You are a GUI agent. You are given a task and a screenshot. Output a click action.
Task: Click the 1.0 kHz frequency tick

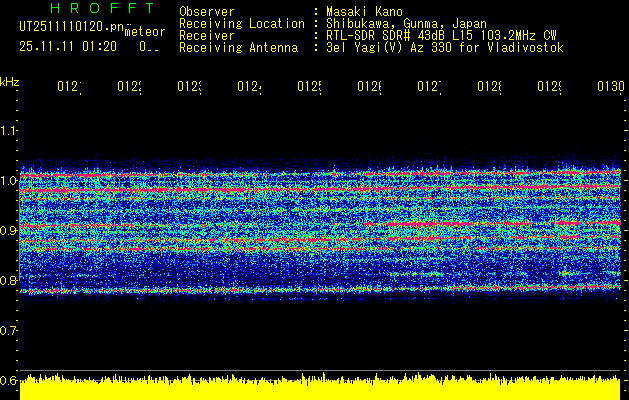pos(9,180)
